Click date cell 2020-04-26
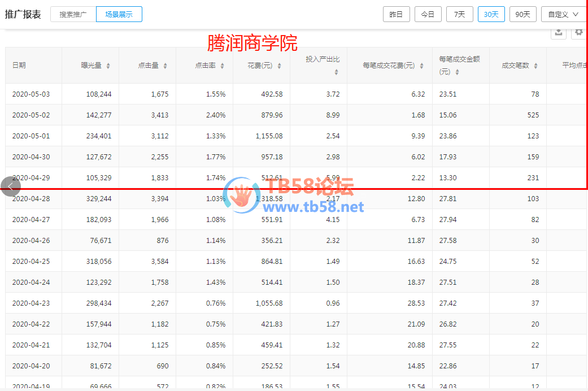 (x=31, y=241)
